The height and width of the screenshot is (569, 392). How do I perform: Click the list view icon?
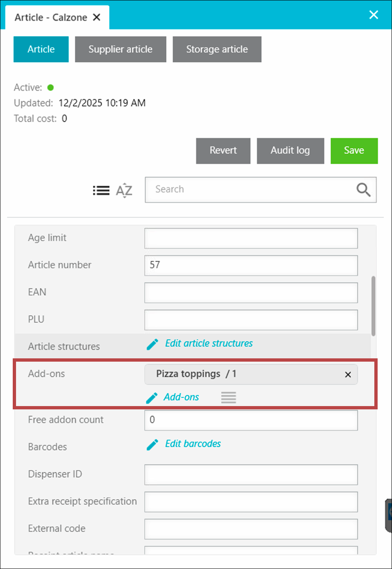pyautogui.click(x=101, y=190)
